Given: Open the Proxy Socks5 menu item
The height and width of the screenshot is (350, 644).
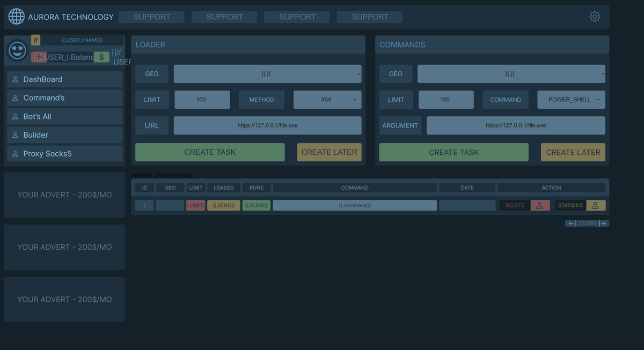Looking at the screenshot, I should coord(64,154).
